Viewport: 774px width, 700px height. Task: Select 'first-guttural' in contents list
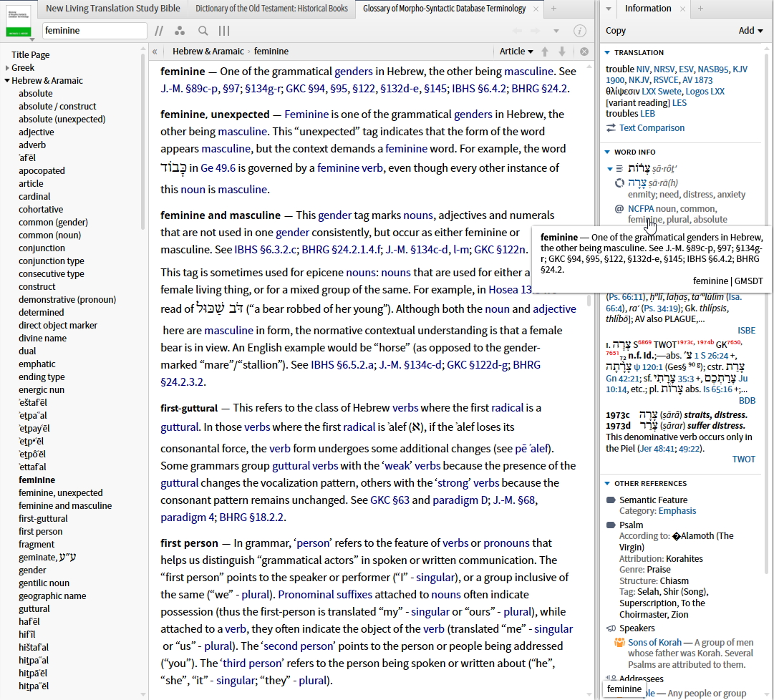(43, 518)
